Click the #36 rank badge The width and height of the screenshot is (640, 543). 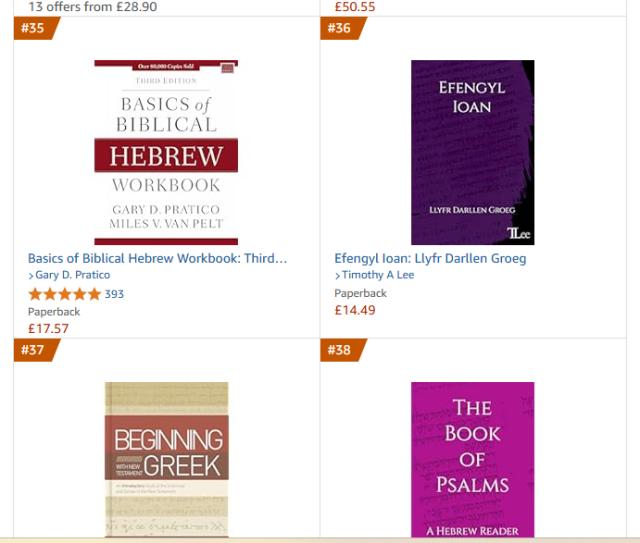click(x=342, y=28)
